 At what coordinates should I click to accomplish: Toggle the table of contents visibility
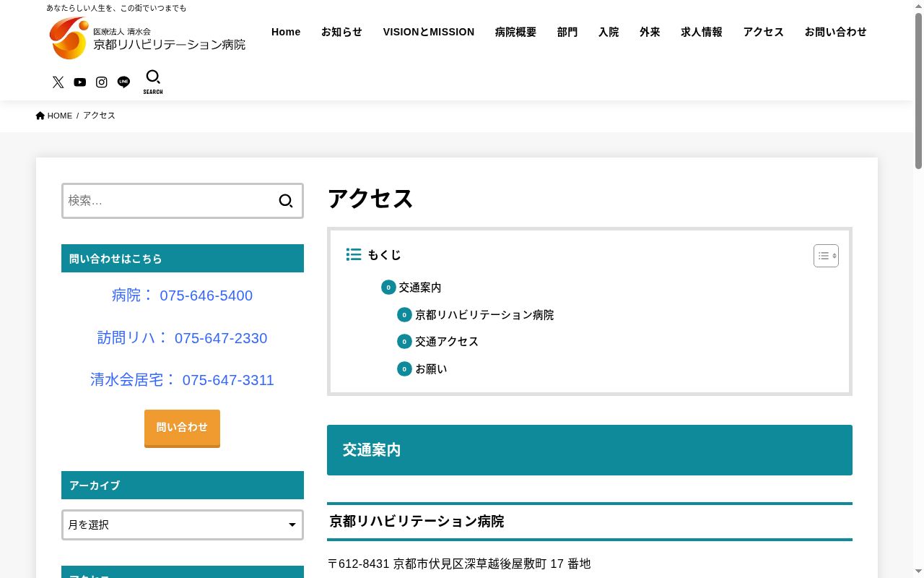point(826,256)
